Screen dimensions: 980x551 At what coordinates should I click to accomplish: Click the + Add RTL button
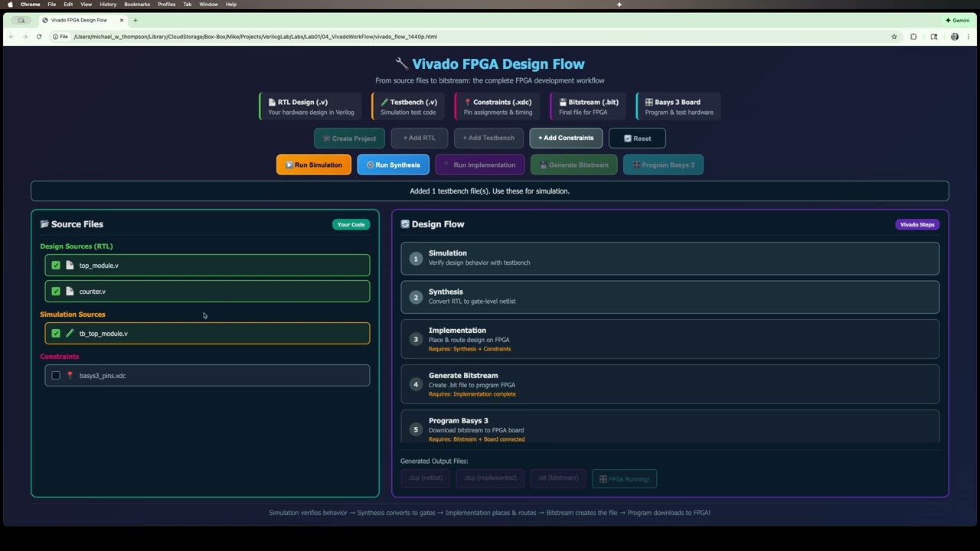pyautogui.click(x=420, y=139)
